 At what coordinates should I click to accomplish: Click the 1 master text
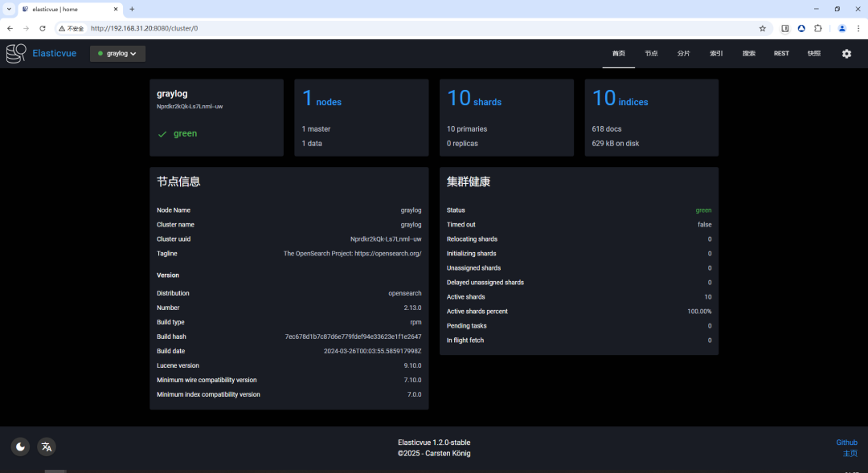point(316,129)
